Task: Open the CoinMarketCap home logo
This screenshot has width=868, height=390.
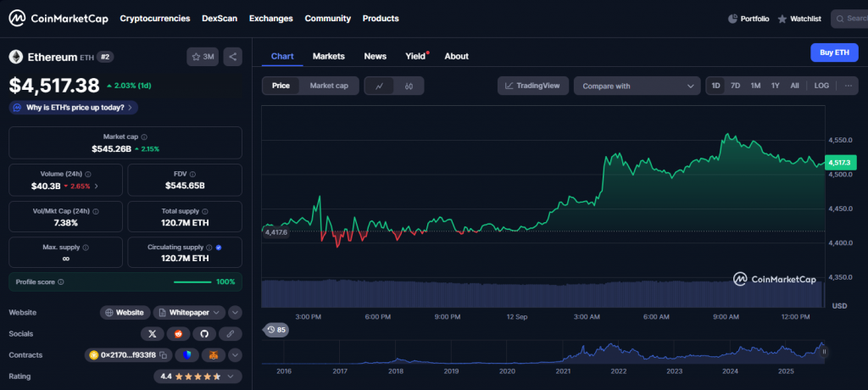Action: pyautogui.click(x=58, y=19)
